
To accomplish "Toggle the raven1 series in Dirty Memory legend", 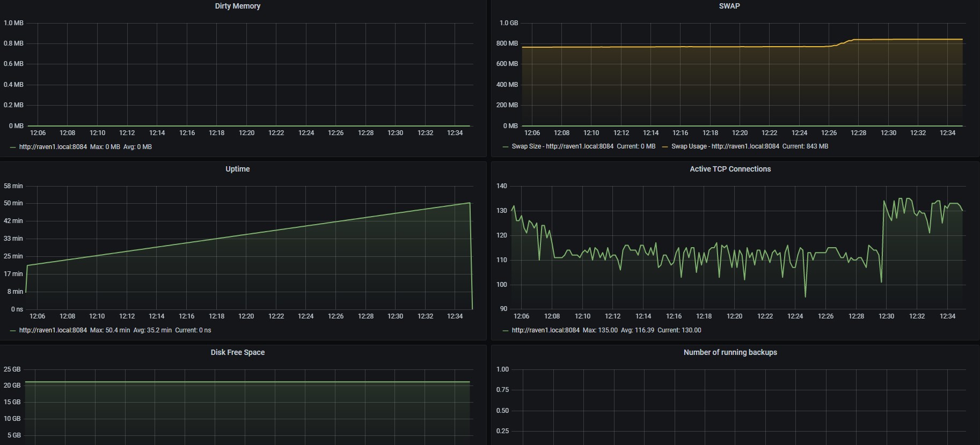I will [x=53, y=147].
